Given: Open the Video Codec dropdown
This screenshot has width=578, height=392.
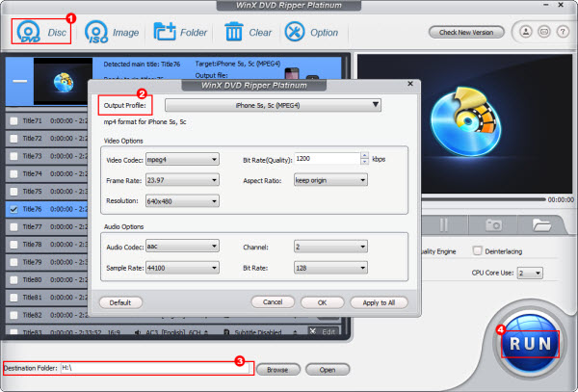Looking at the screenshot, I should (x=182, y=160).
